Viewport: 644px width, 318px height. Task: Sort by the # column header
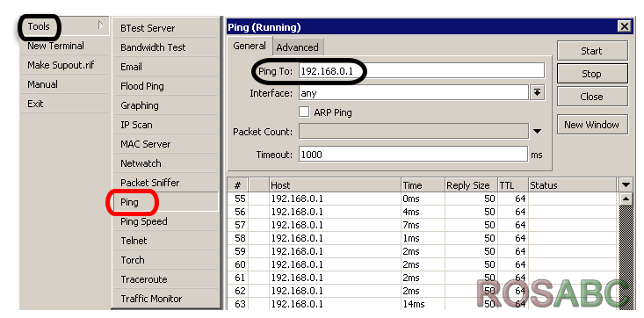coord(238,184)
